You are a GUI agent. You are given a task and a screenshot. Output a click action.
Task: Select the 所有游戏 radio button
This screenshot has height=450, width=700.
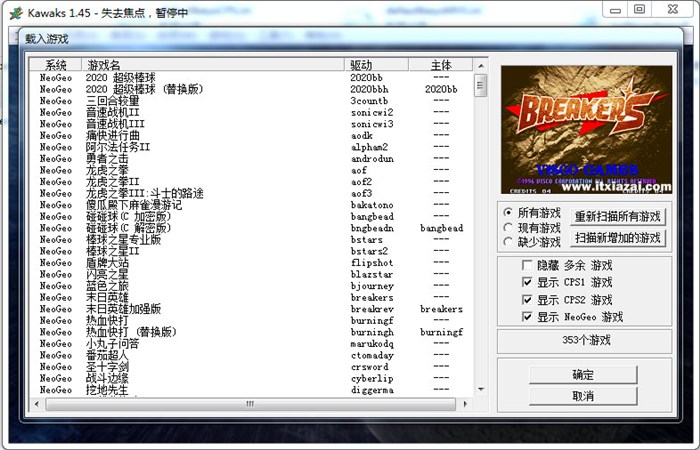click(x=508, y=212)
